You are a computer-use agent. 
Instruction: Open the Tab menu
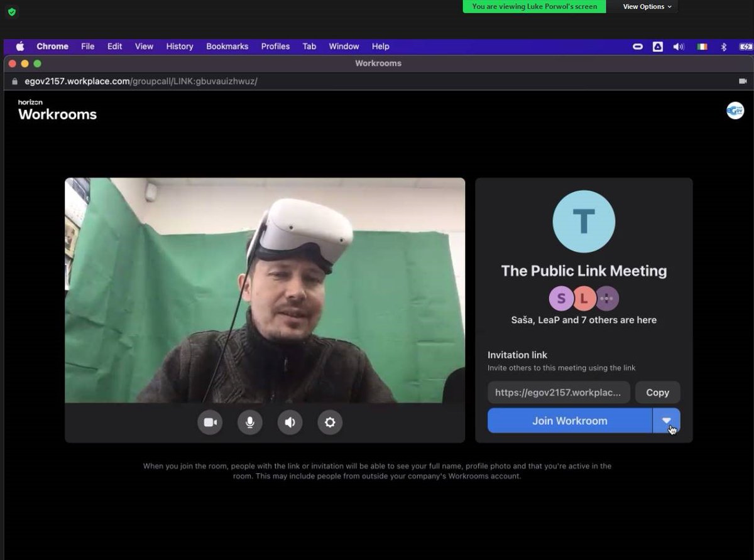[309, 46]
